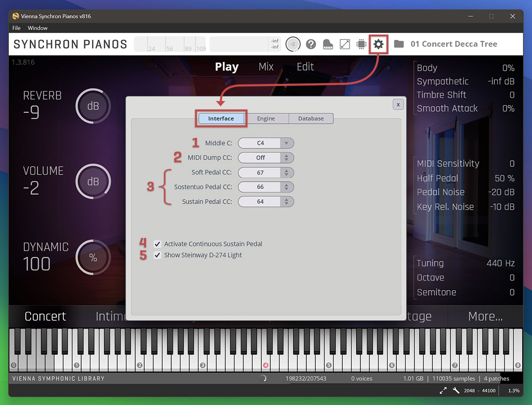Click the VOLUME dB knob
The height and width of the screenshot is (405, 532).
[93, 182]
